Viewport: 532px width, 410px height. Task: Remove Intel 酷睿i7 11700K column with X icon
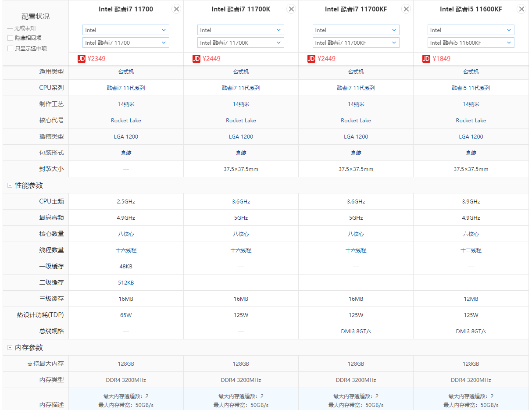(291, 9)
